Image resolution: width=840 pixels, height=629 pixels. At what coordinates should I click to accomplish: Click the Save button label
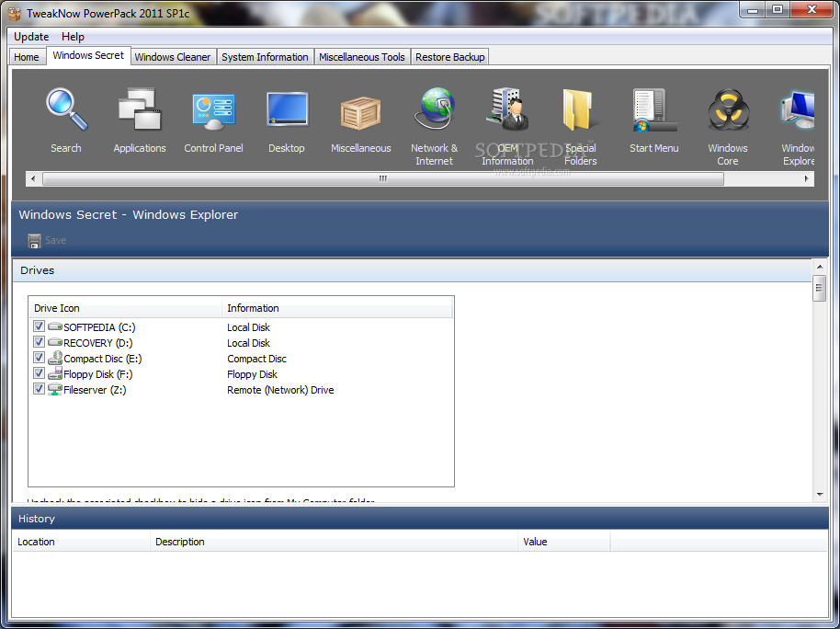56,240
